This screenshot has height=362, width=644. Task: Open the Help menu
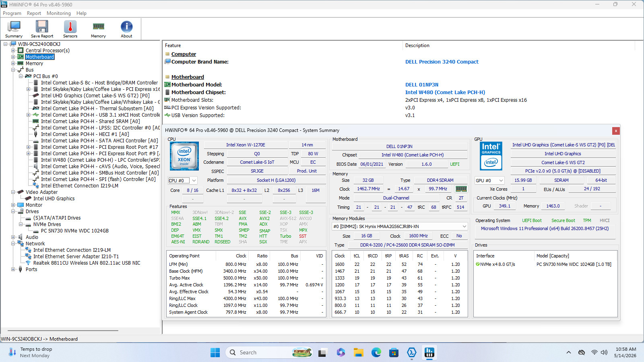[81, 13]
